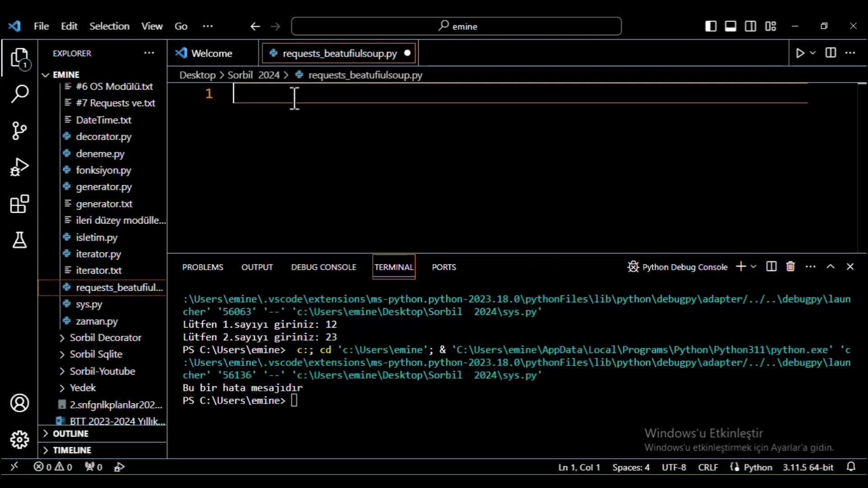Toggle the primary side bar layout icon
The width and height of the screenshot is (868, 488).
711,26
